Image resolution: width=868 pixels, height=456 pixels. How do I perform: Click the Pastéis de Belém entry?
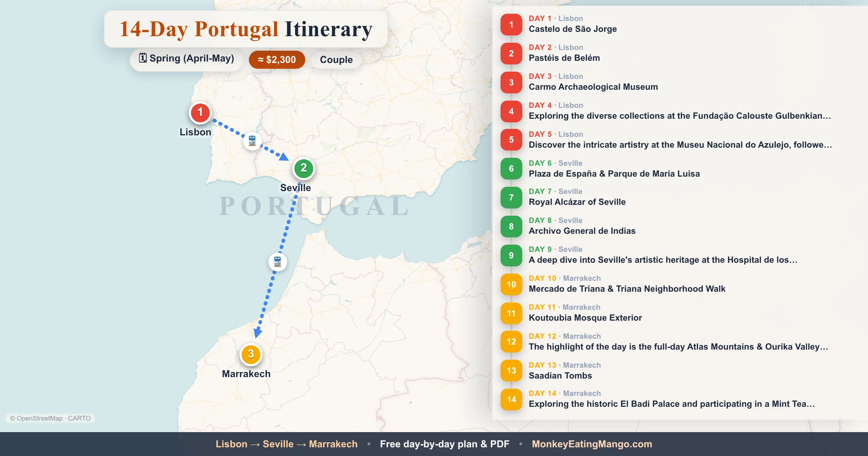coord(564,58)
